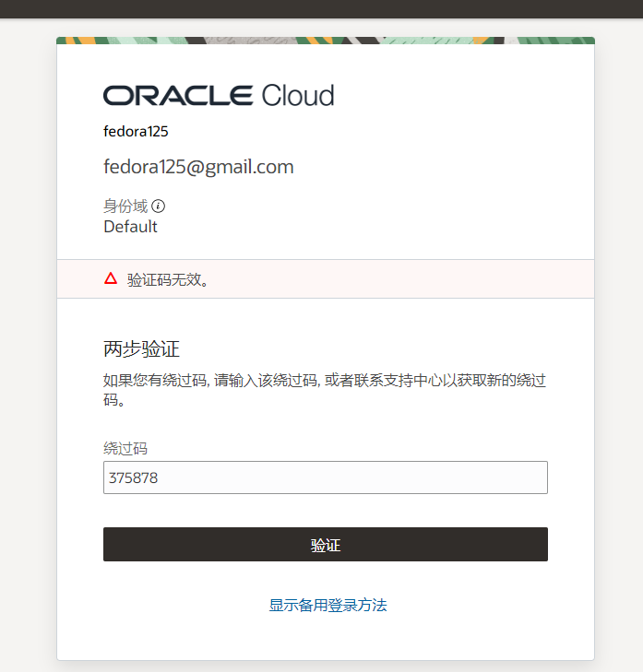Click the Default identity domain value
The image size is (643, 672).
pos(130,227)
